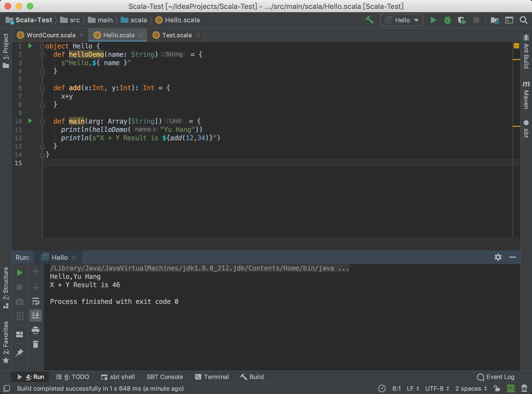Click Hello.scala breadcrumb
This screenshot has height=394, width=532.
coord(178,20)
